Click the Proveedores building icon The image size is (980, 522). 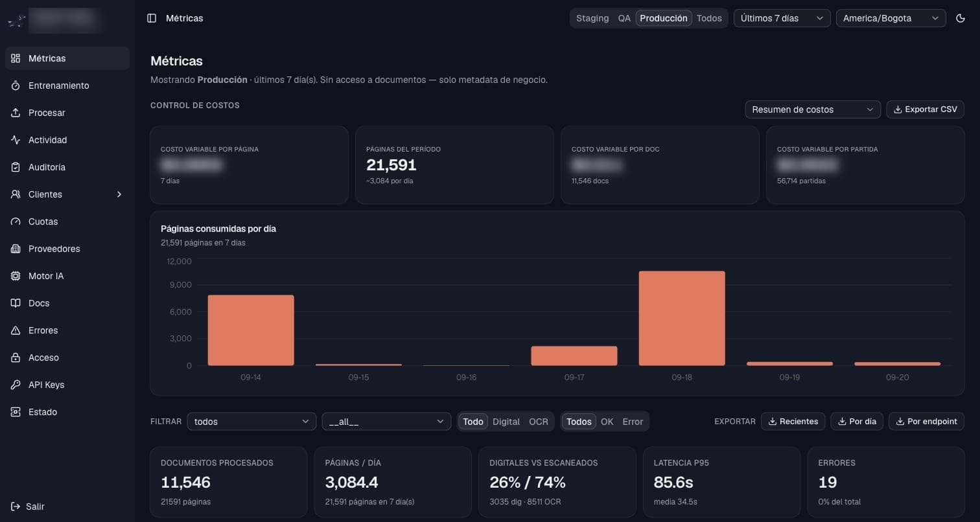[16, 249]
